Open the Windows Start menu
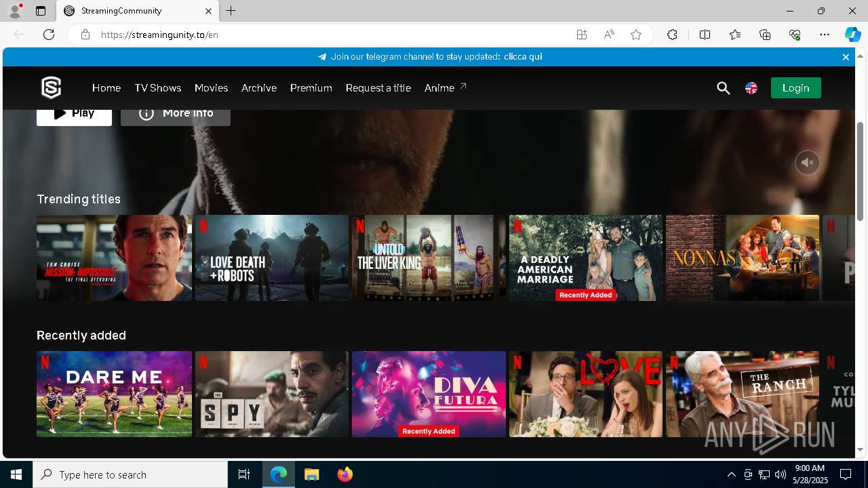Screen dimensions: 868x488 (x=16, y=474)
